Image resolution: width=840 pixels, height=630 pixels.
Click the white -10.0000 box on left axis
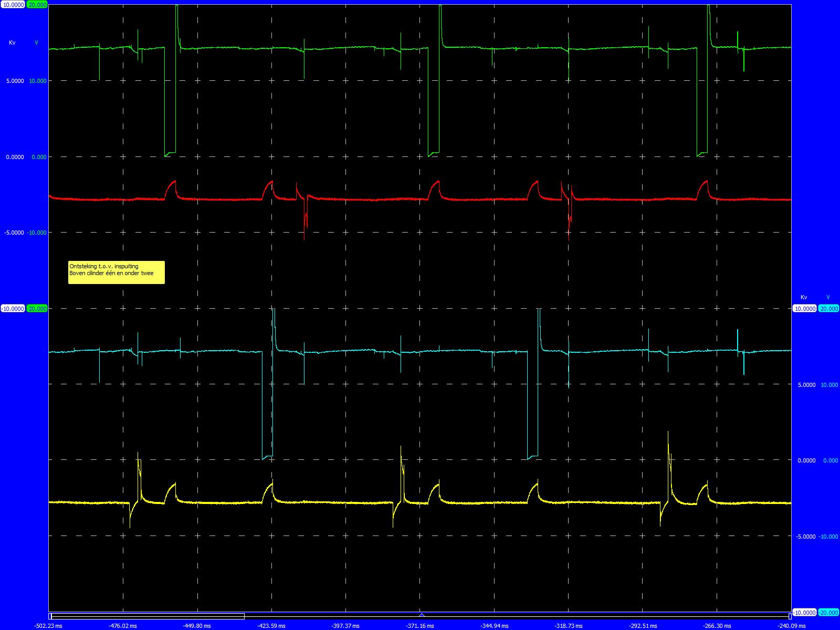13,309
